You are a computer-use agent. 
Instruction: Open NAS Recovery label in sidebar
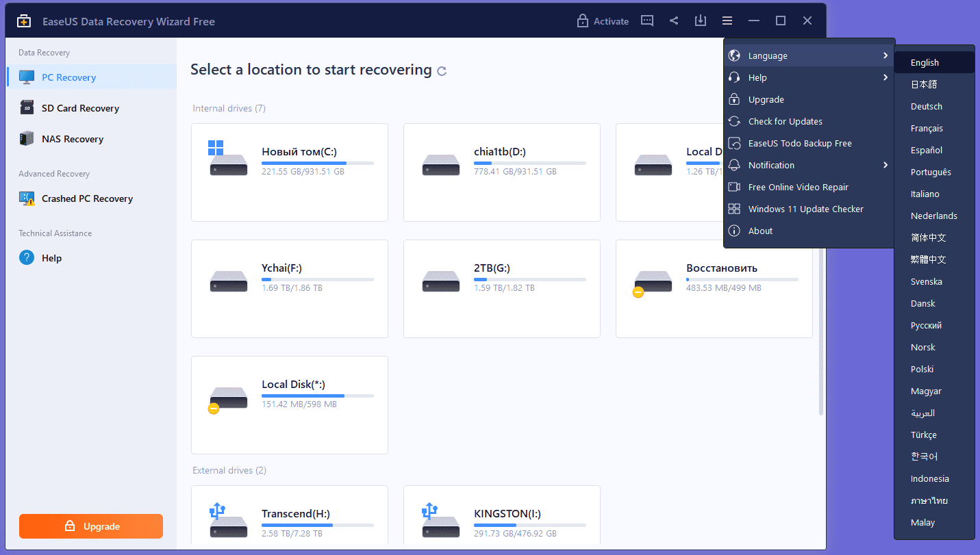point(73,139)
